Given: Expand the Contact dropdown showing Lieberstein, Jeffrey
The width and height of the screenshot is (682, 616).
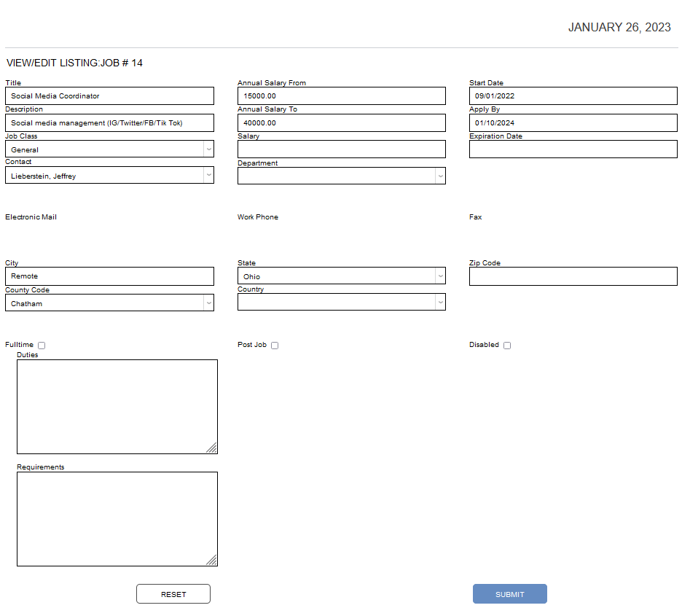Looking at the screenshot, I should pos(109,175).
